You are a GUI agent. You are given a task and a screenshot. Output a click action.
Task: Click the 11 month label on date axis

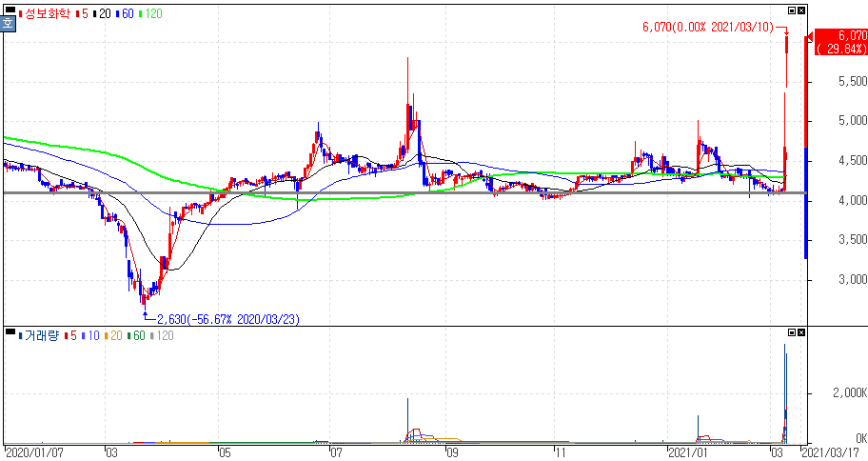[561, 452]
